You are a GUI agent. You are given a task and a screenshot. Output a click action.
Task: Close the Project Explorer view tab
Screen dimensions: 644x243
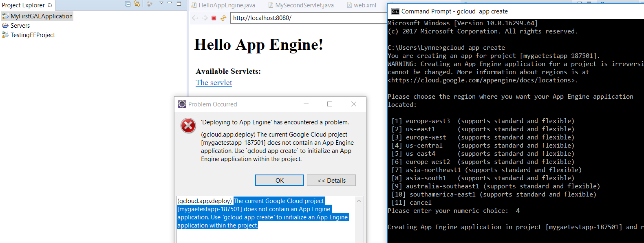50,5
